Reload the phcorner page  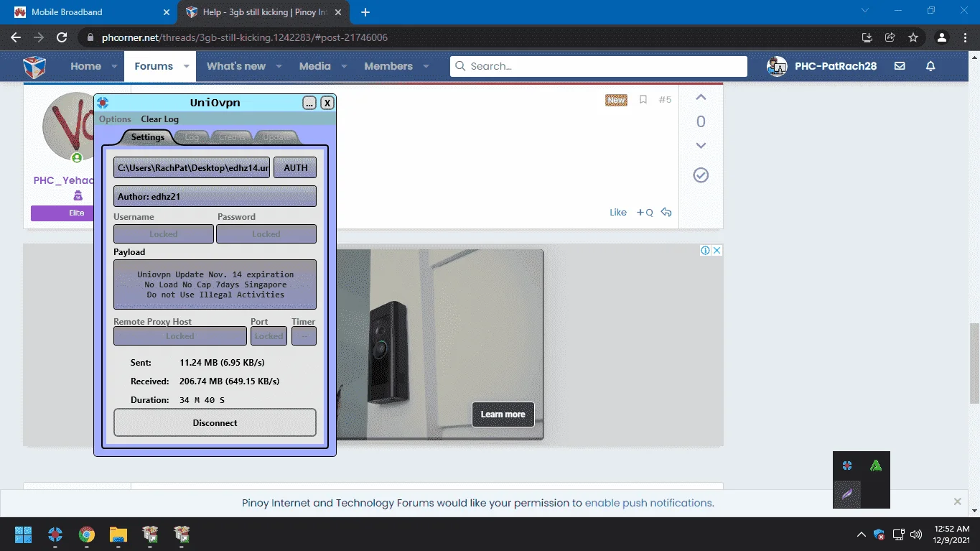62,37
